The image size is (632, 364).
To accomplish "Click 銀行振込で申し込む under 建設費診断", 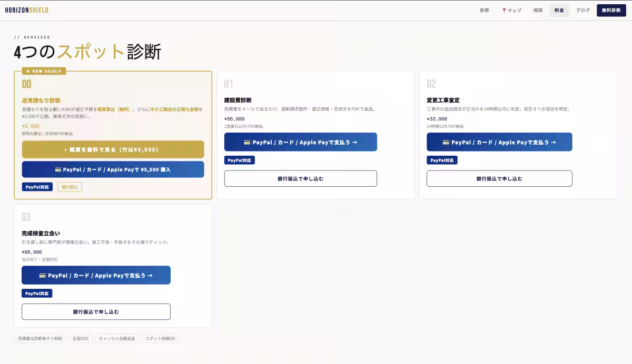I will pyautogui.click(x=300, y=178).
